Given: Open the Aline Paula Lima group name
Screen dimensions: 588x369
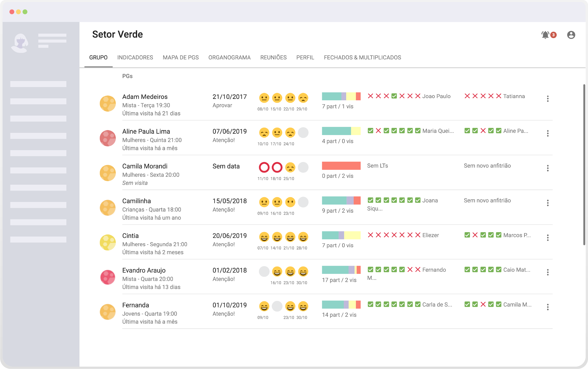Looking at the screenshot, I should [146, 131].
